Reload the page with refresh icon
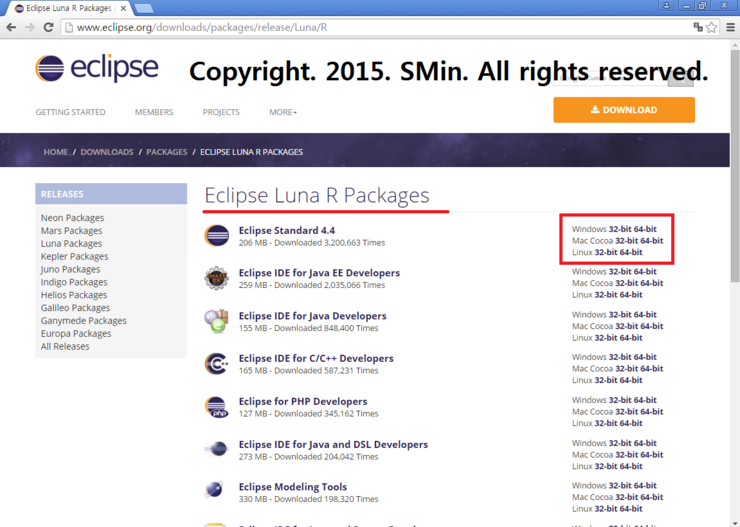This screenshot has width=740, height=527. [48, 27]
